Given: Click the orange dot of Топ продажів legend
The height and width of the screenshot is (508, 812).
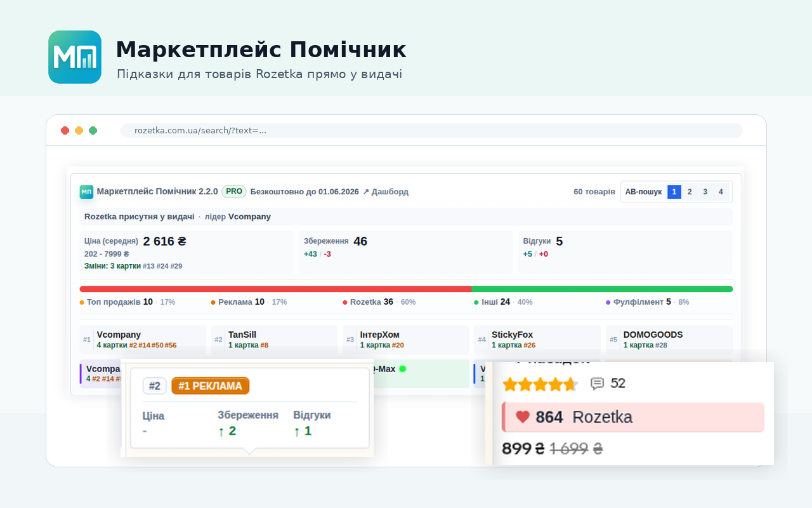Looking at the screenshot, I should coord(82,302).
